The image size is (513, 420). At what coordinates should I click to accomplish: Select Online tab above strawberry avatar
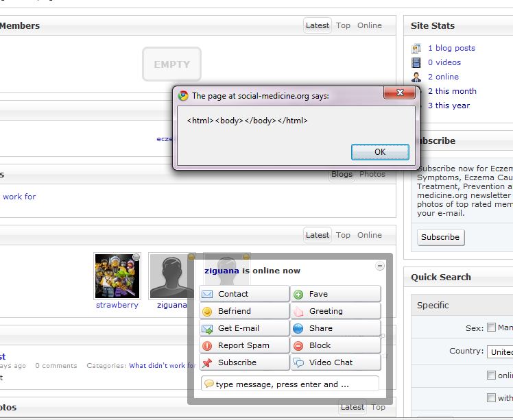(370, 235)
